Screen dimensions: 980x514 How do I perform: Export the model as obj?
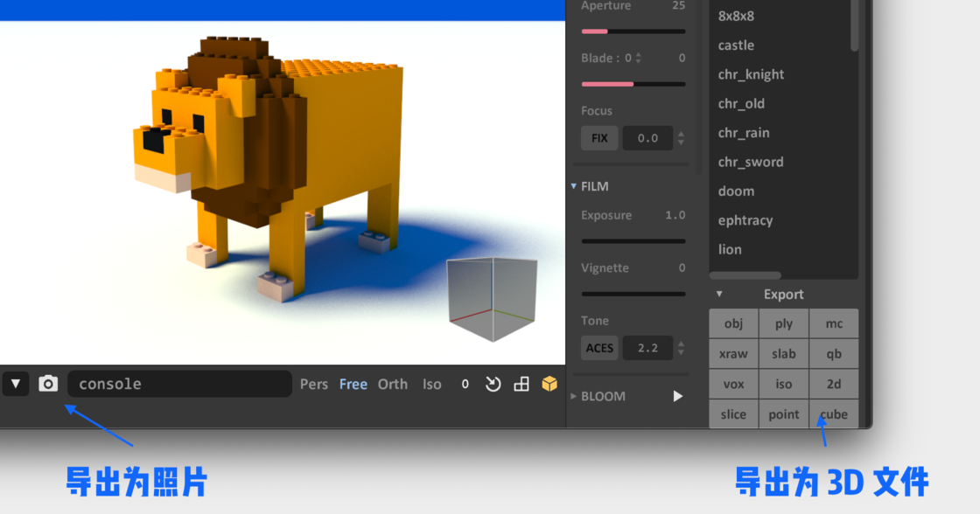coord(733,323)
